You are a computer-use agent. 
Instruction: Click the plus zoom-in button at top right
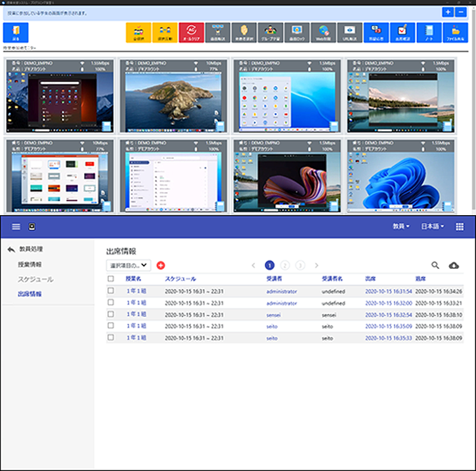point(448,12)
